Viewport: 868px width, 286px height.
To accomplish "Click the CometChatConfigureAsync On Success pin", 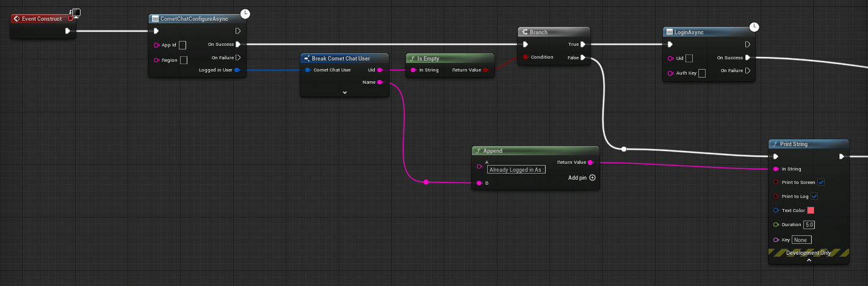I will point(238,44).
